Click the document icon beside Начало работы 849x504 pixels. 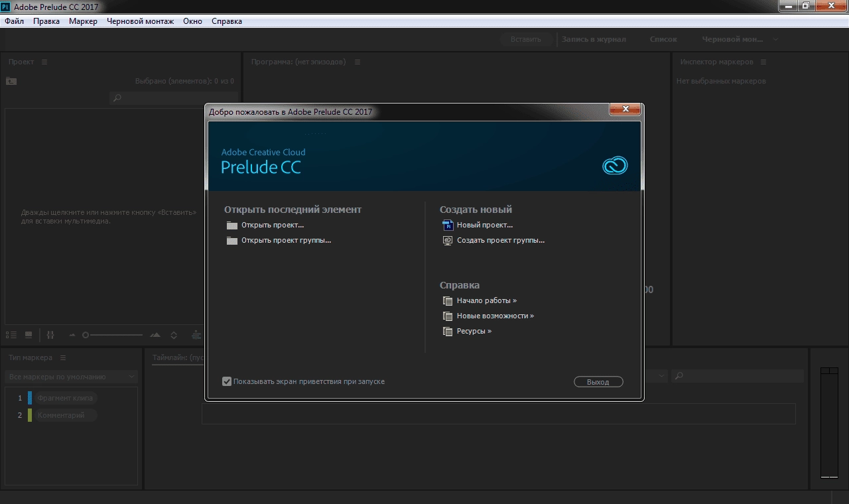pos(448,301)
